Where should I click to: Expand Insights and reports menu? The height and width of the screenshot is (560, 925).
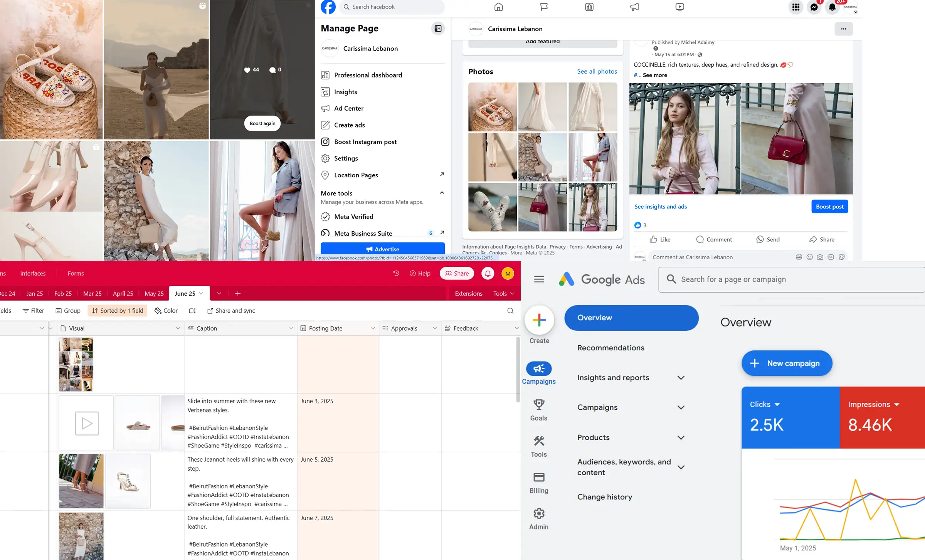click(681, 378)
